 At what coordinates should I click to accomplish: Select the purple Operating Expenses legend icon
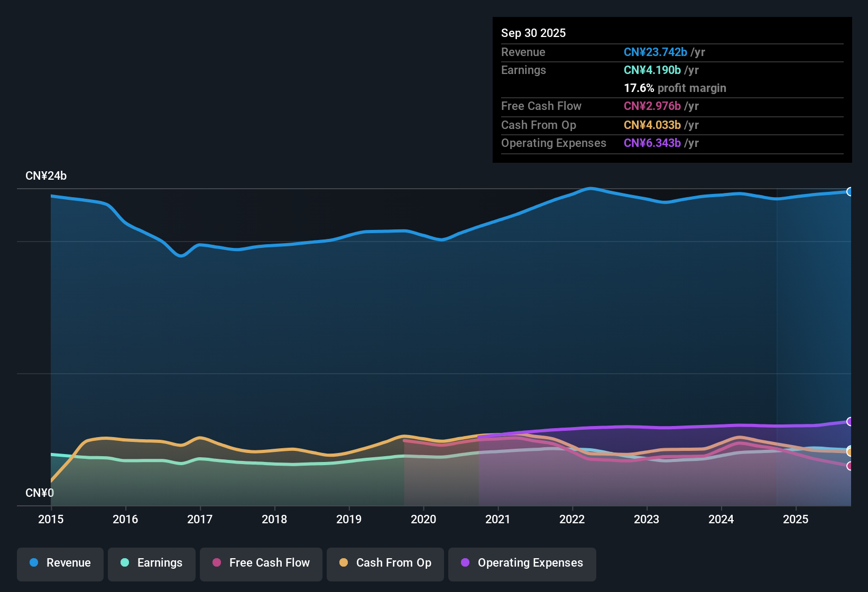tap(465, 563)
